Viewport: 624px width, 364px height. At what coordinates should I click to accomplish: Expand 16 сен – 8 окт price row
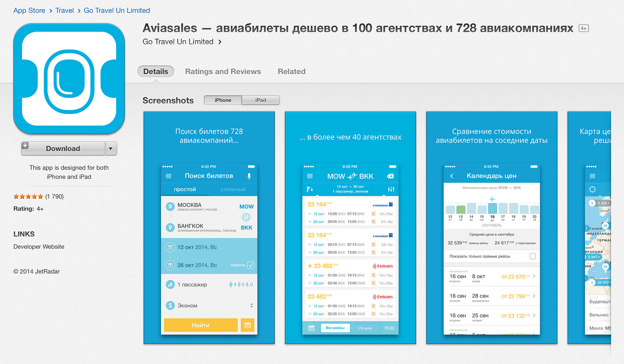click(492, 277)
